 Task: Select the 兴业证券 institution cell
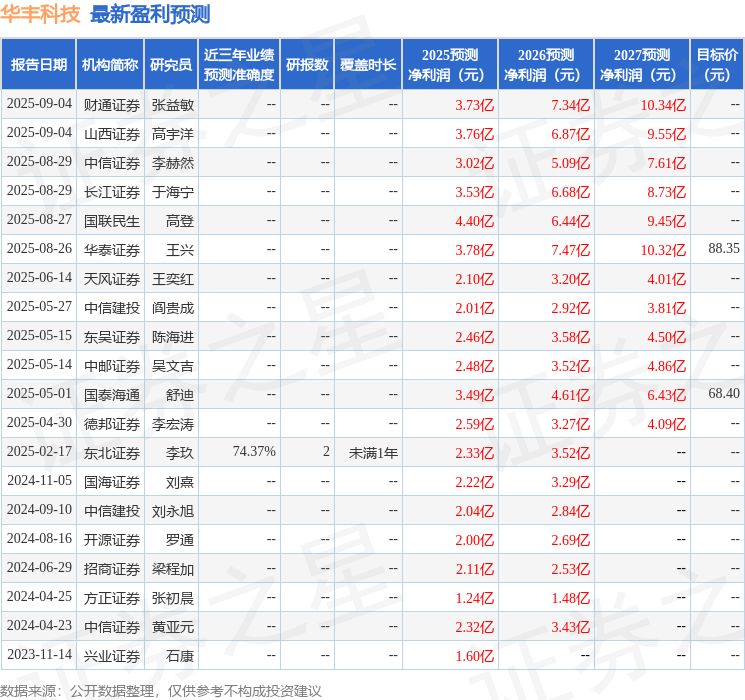pyautogui.click(x=112, y=656)
